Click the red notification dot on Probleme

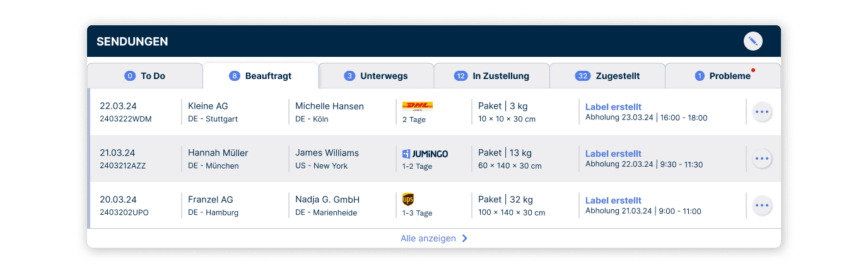coord(753,70)
